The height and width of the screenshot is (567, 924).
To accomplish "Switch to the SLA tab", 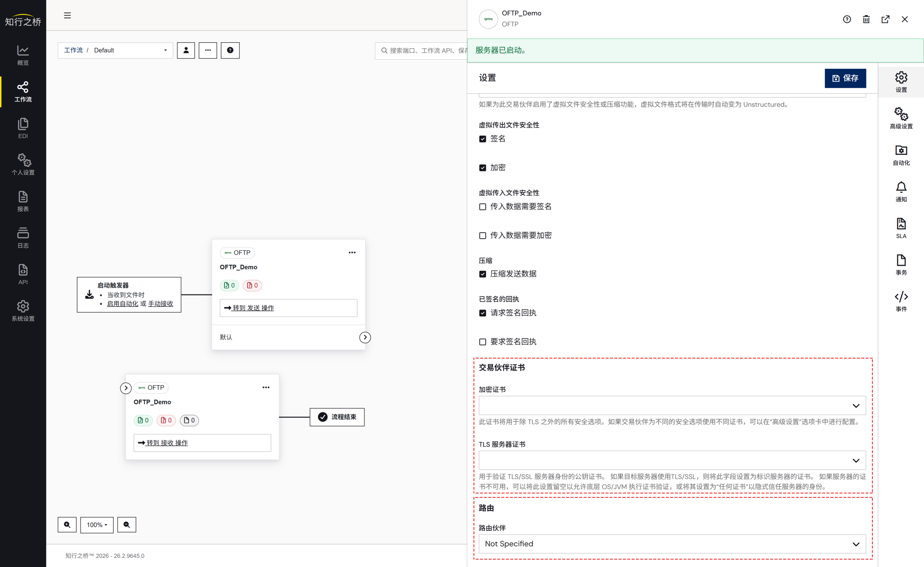I will coord(901,228).
